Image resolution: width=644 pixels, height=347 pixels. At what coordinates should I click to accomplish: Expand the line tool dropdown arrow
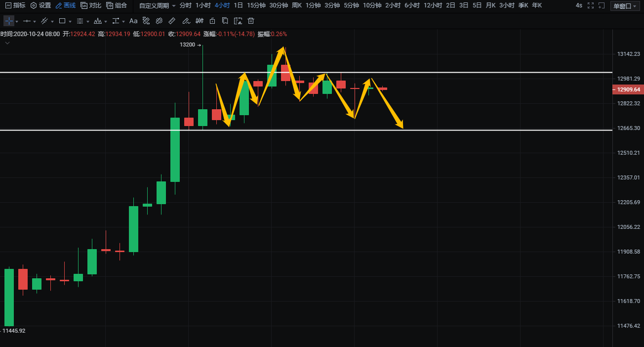click(35, 22)
